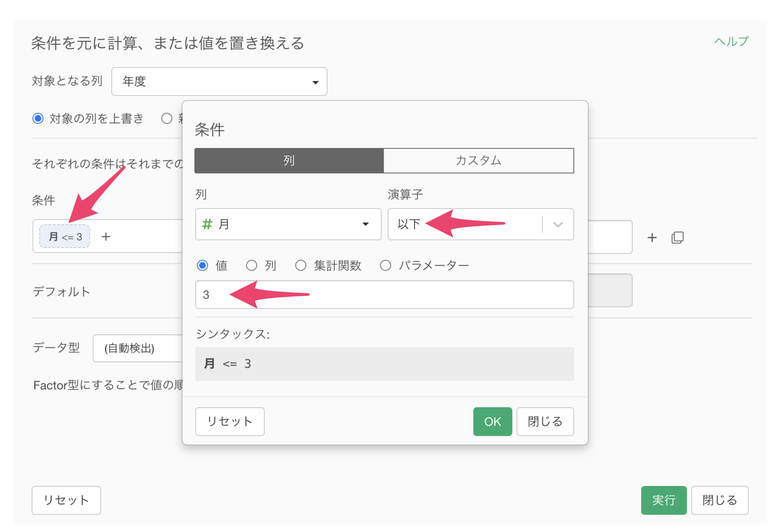The width and height of the screenshot is (784, 532).
Task: Switch to the カスタム tab
Action: coord(478,161)
